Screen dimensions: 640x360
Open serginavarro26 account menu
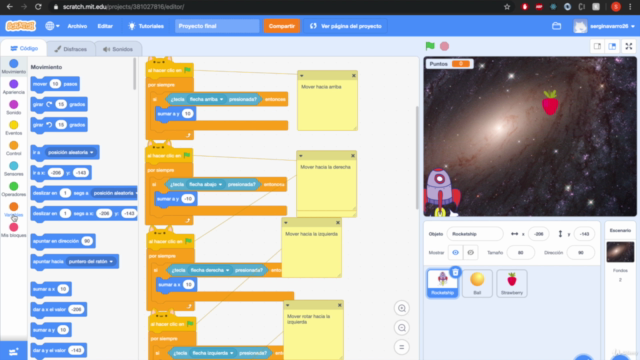tap(604, 26)
